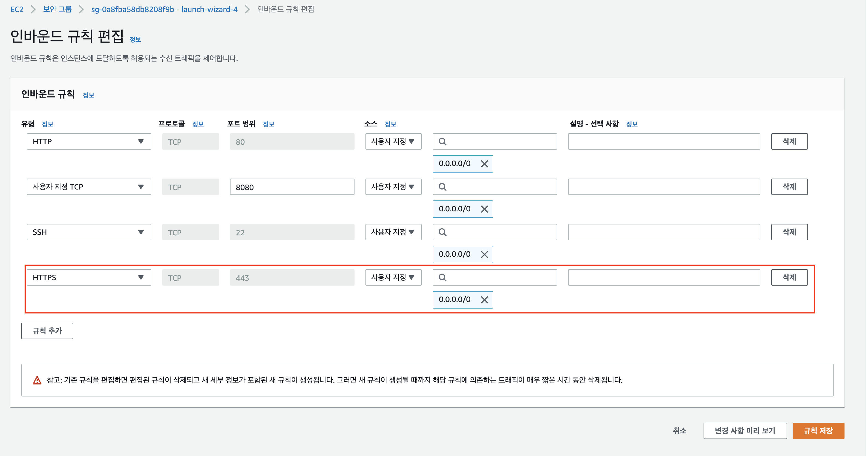Click the orange 규칙 저장 button
This screenshot has height=456, width=868.
pos(818,431)
